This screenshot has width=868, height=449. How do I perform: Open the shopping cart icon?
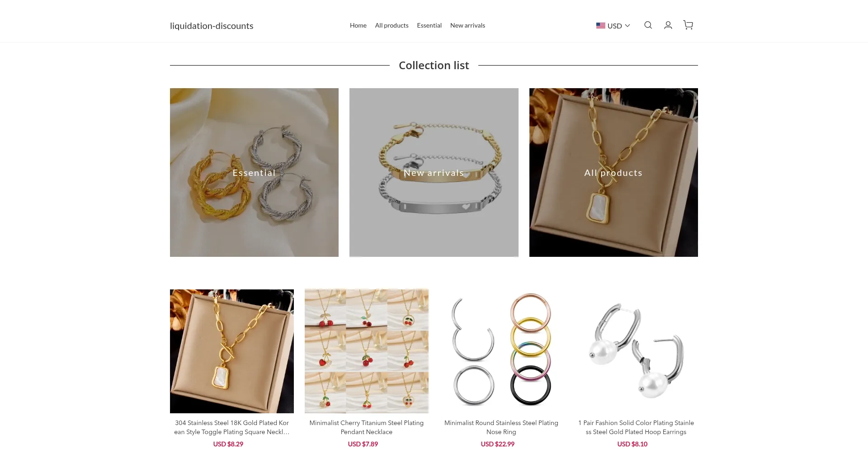(x=688, y=25)
